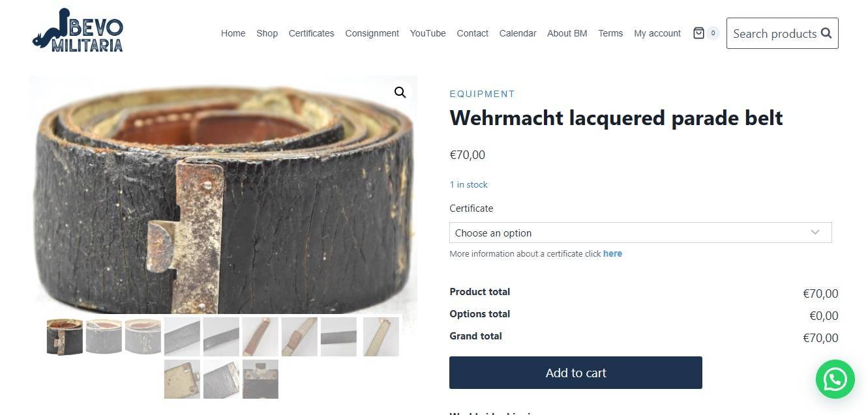Zoom product image with magnifier icon
The height and width of the screenshot is (415, 868).
tap(400, 93)
